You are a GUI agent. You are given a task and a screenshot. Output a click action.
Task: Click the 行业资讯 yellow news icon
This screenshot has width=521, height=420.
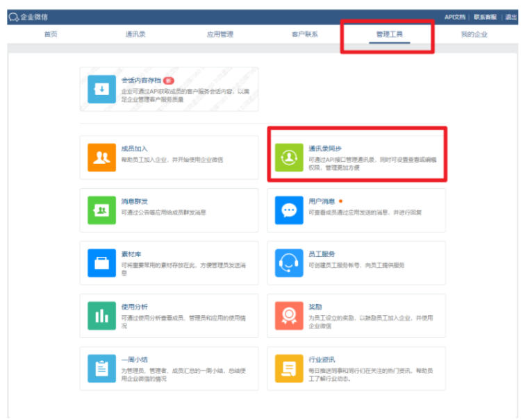point(289,368)
